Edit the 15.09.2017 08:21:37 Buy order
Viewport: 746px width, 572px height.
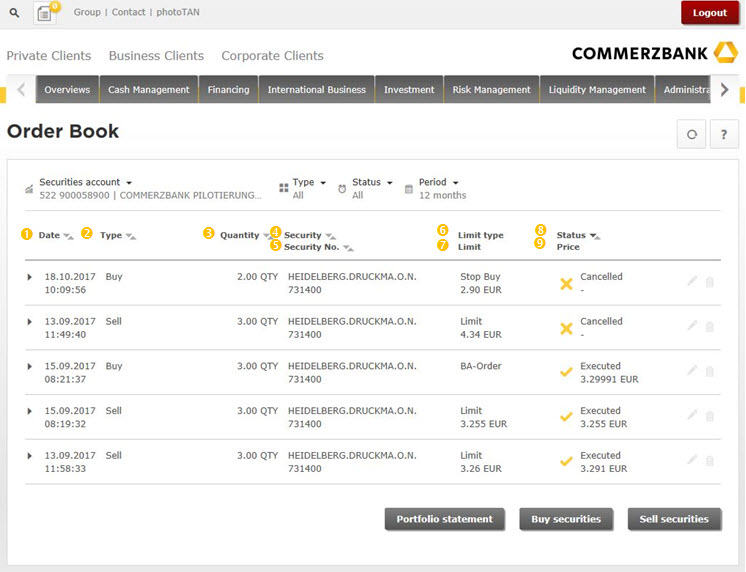coord(692,371)
